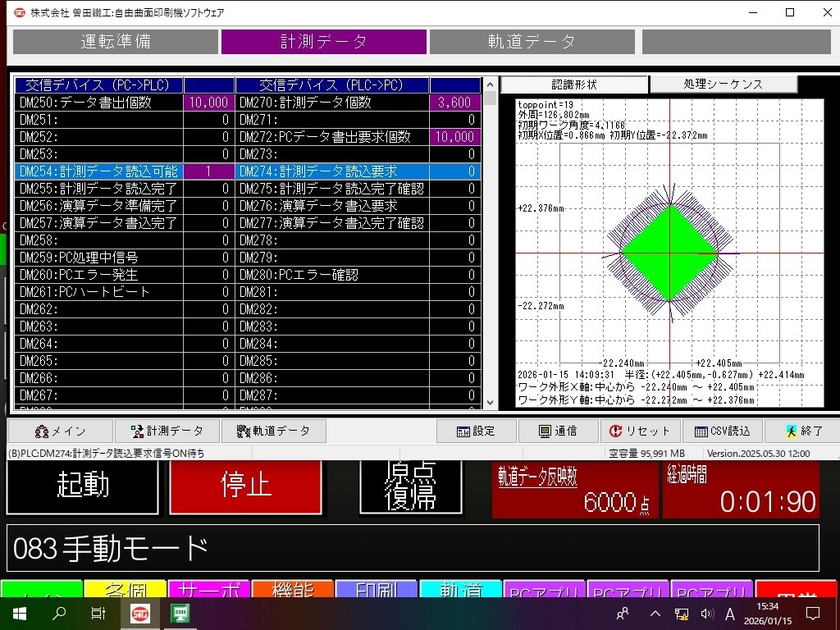840x630 pixels.
Task: Click the リセット reset button
Action: (x=640, y=431)
